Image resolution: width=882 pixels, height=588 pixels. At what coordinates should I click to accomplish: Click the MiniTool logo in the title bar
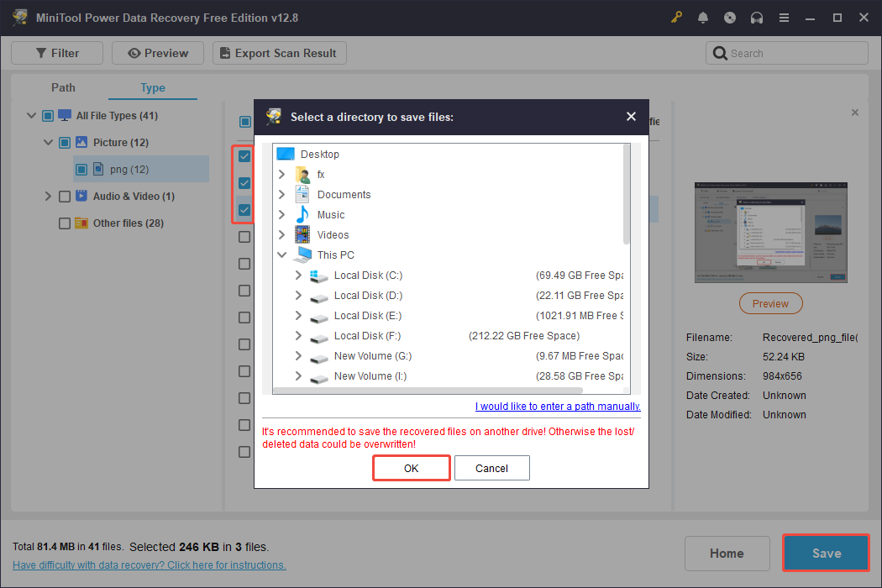click(x=18, y=17)
